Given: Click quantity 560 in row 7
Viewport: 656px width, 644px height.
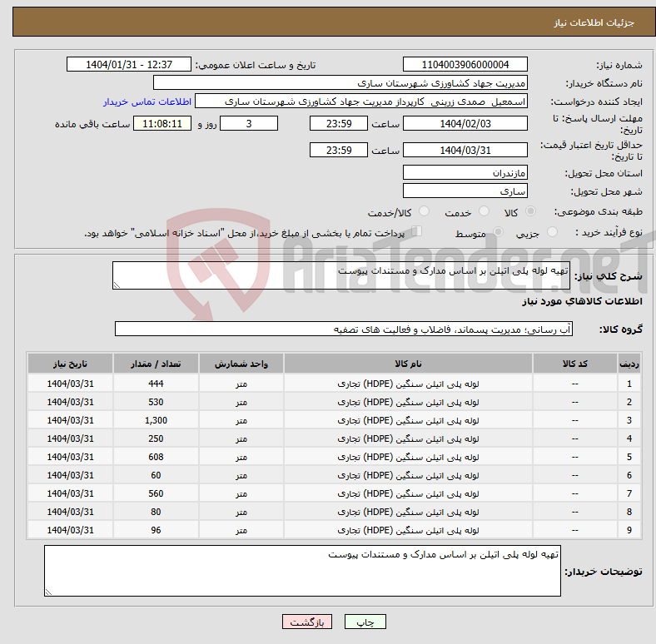Looking at the screenshot, I should pos(156,493).
